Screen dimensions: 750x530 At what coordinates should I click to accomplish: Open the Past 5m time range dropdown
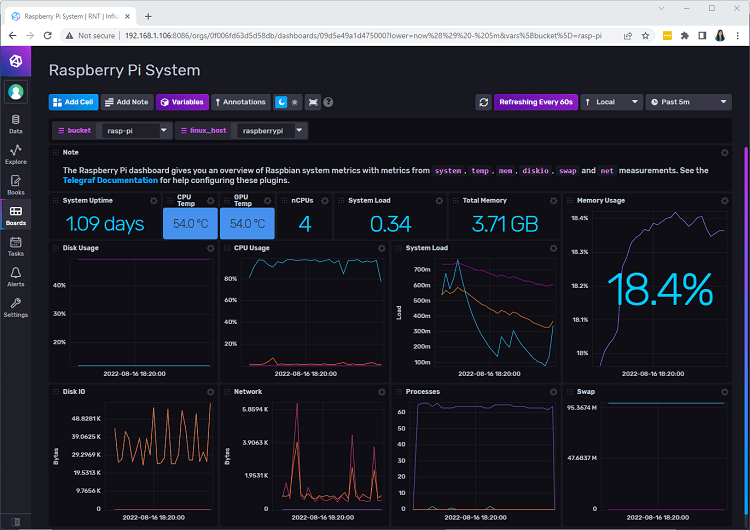(689, 102)
